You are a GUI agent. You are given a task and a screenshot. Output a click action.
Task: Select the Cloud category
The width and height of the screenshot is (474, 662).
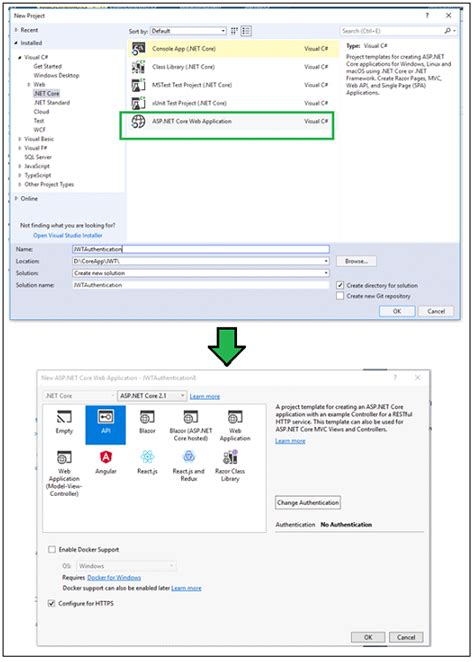pos(41,112)
